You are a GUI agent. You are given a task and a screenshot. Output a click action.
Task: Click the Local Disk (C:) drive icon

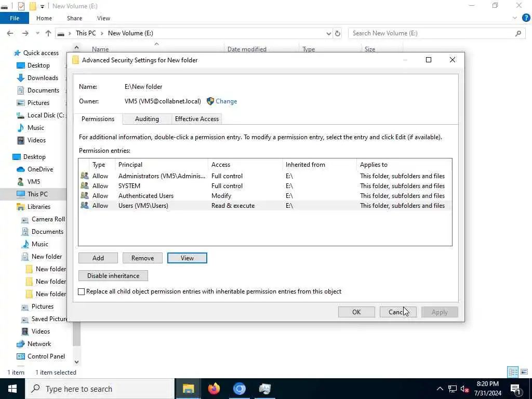click(21, 115)
